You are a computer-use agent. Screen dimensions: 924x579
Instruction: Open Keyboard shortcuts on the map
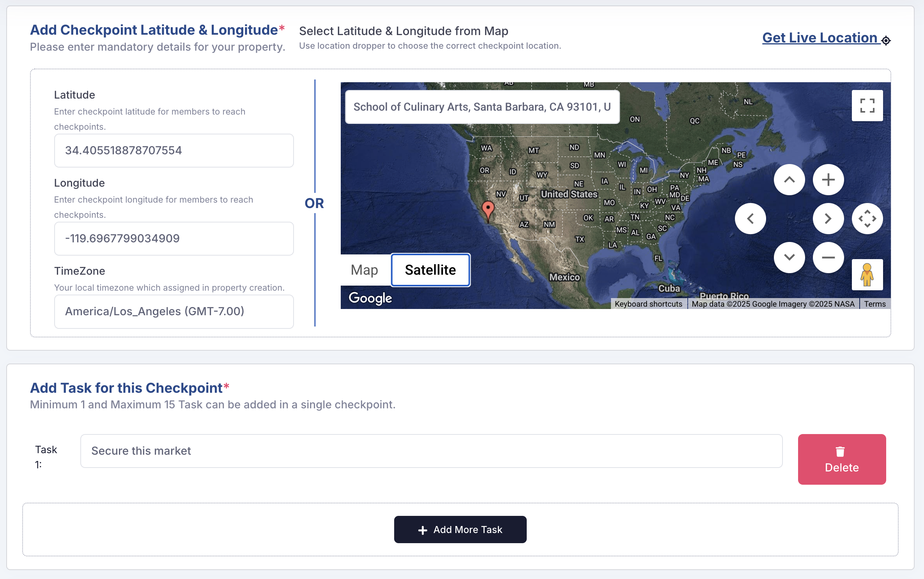pyautogui.click(x=648, y=304)
